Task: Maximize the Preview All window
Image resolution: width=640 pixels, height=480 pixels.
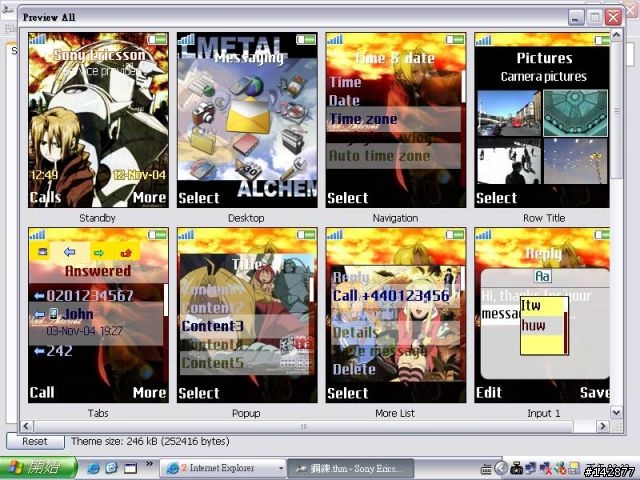Action: tap(595, 18)
